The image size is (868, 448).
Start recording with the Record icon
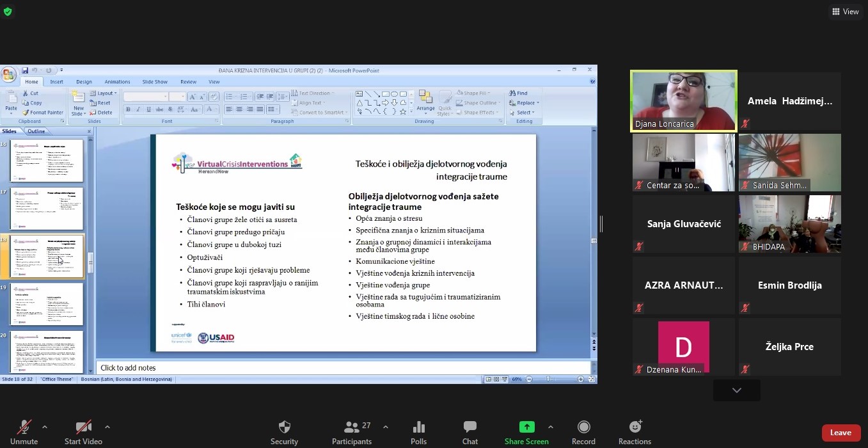click(x=583, y=428)
